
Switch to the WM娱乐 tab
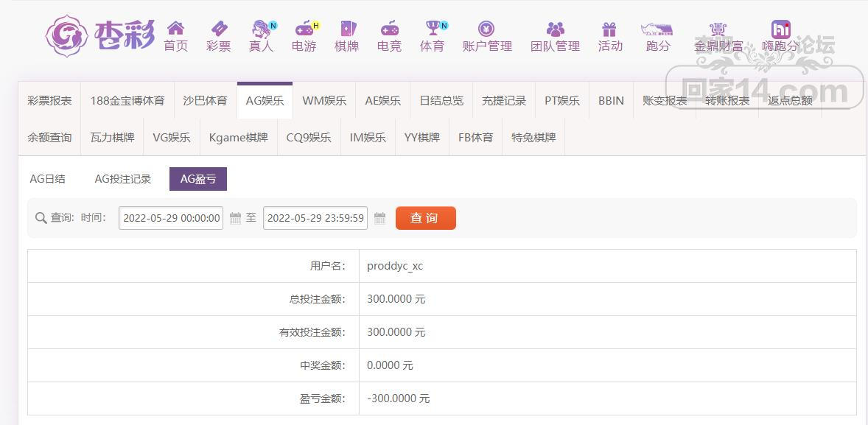(324, 101)
